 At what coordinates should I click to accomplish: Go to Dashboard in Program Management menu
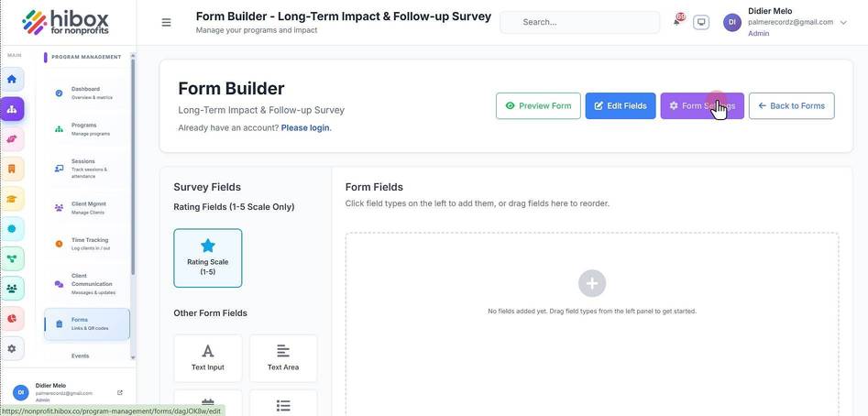[87, 93]
